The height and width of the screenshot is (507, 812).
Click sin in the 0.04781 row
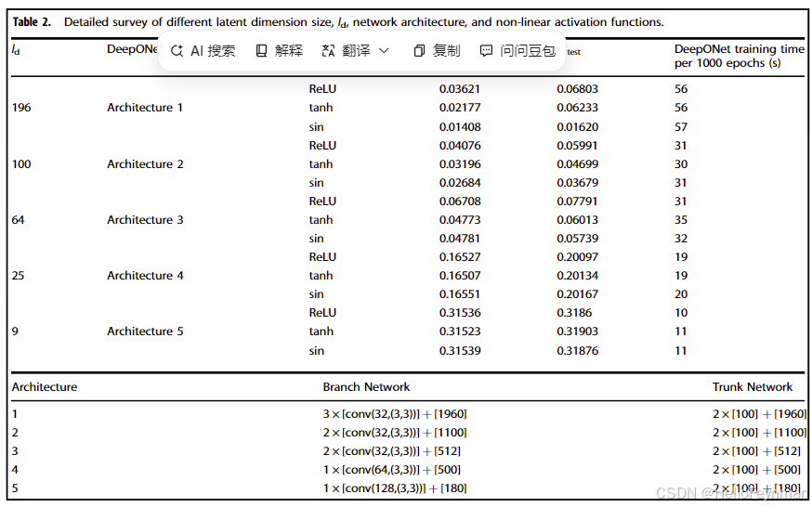tap(317, 239)
